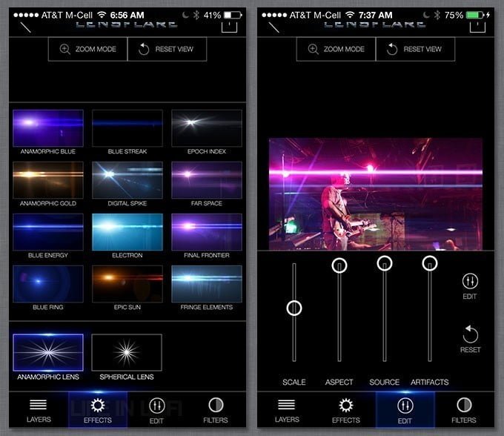504x436 pixels.
Task: Click the Artifacts slider handle
Action: [x=430, y=263]
